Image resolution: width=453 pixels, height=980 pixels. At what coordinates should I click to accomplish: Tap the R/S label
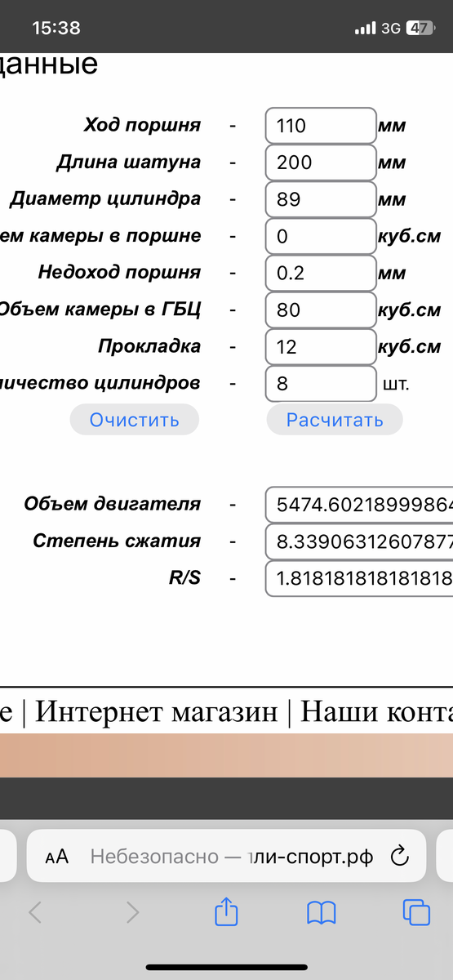pos(184,578)
